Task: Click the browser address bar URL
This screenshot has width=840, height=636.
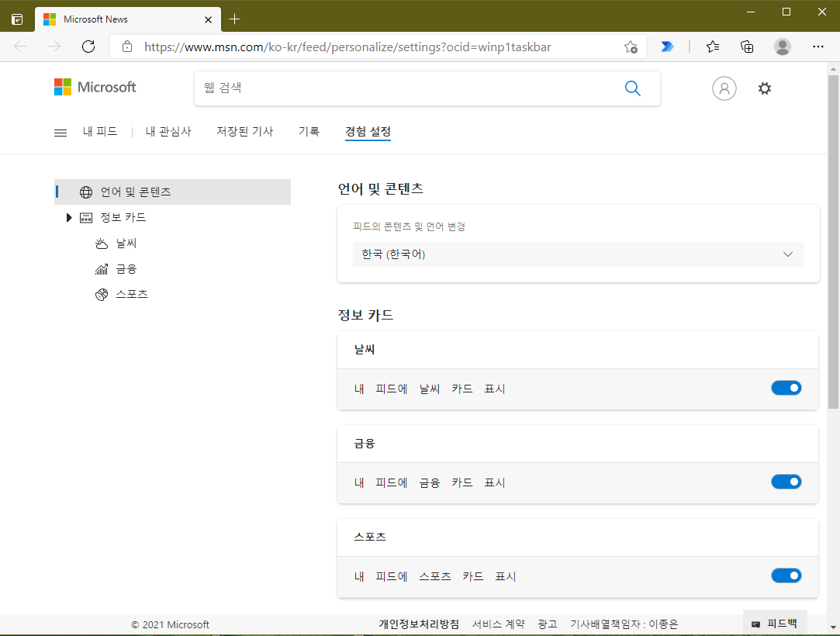Action: coord(347,47)
